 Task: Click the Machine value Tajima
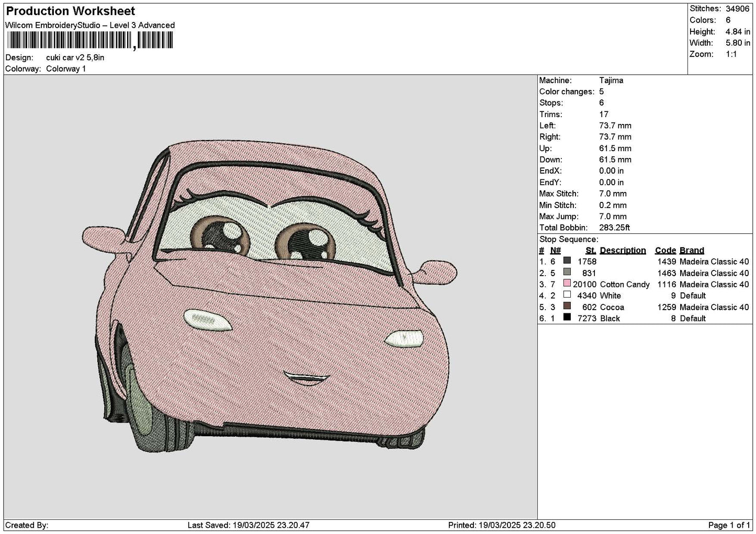coord(611,81)
